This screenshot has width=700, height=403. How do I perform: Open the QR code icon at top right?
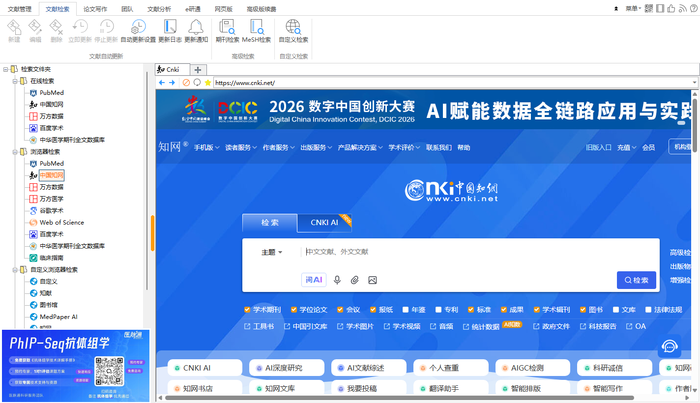point(649,8)
